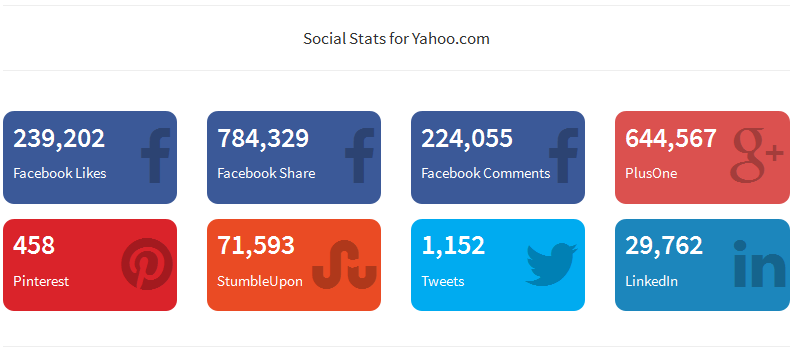Image resolution: width=797 pixels, height=364 pixels.
Task: Select the Facebook Comments label
Action: [486, 173]
